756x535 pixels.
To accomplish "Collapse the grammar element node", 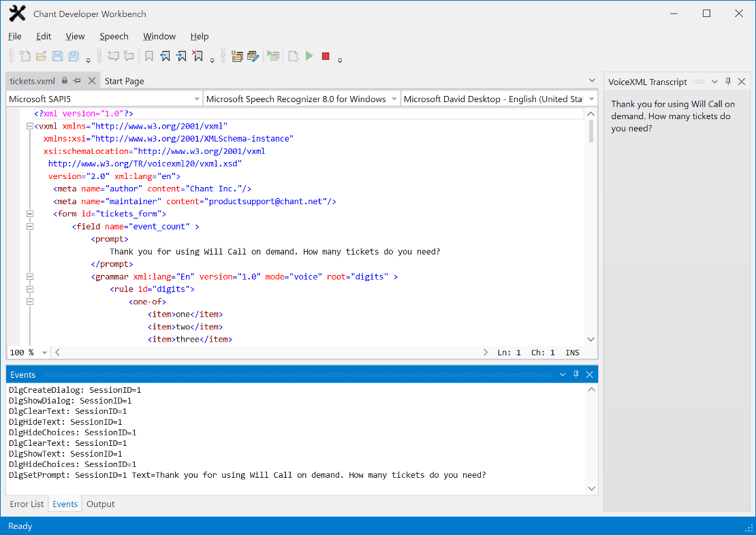I will (x=30, y=276).
